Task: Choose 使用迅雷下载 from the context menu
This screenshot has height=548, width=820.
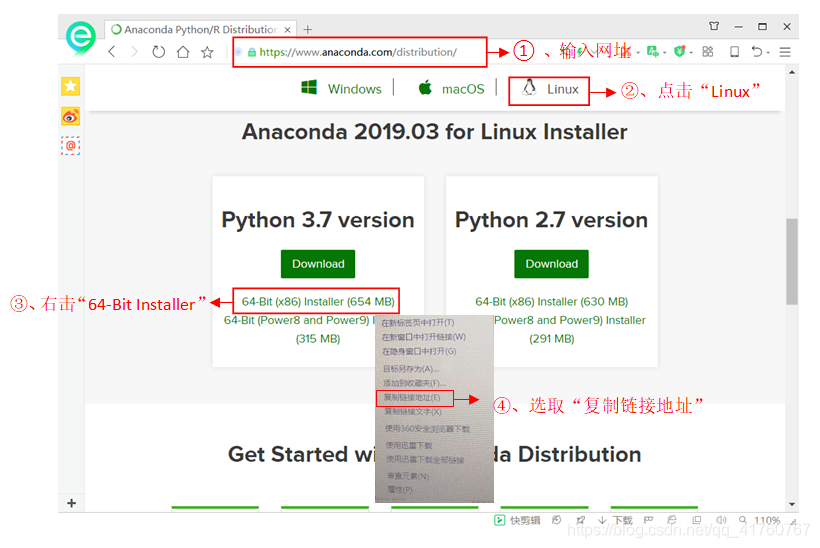Action: (x=408, y=446)
